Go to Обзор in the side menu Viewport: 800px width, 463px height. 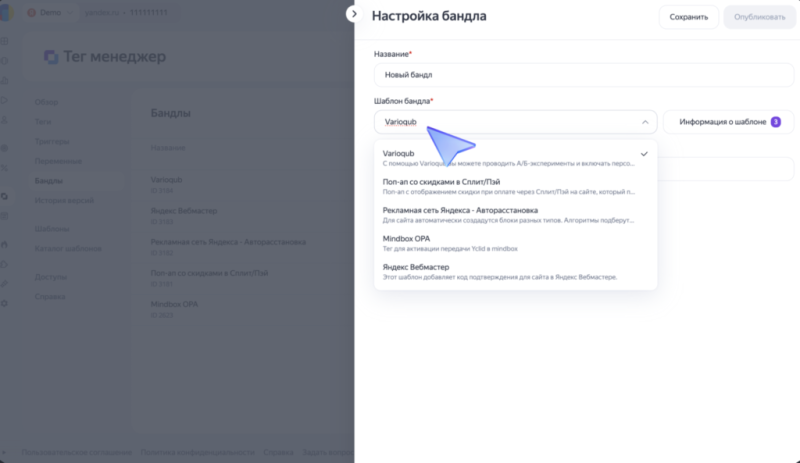point(46,102)
